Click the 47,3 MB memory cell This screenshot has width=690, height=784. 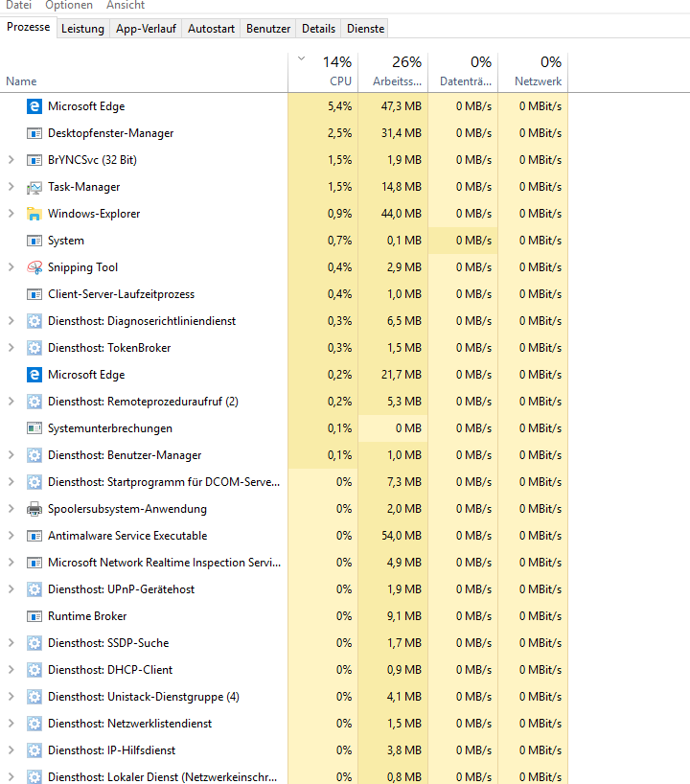[393, 106]
